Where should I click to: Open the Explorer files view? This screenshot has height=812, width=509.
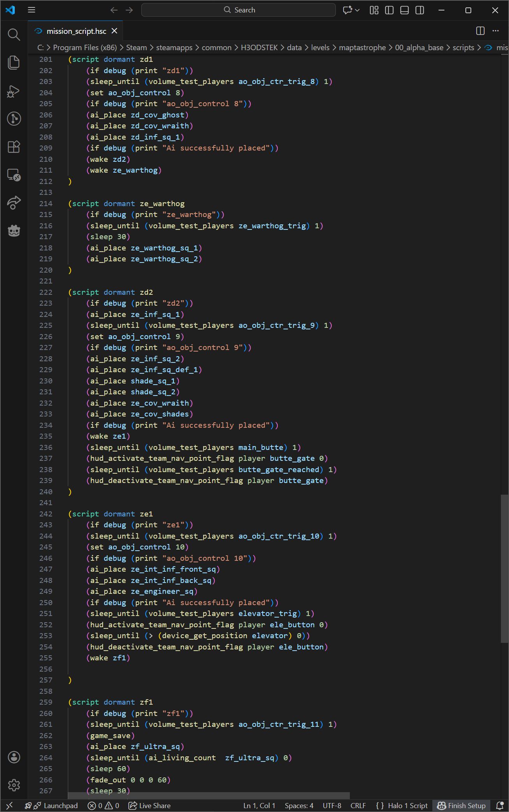[x=14, y=63]
